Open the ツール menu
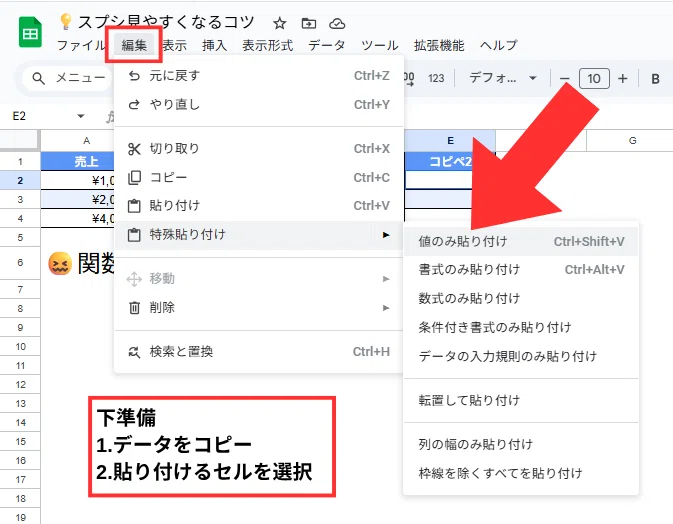673x524 pixels. pyautogui.click(x=379, y=45)
